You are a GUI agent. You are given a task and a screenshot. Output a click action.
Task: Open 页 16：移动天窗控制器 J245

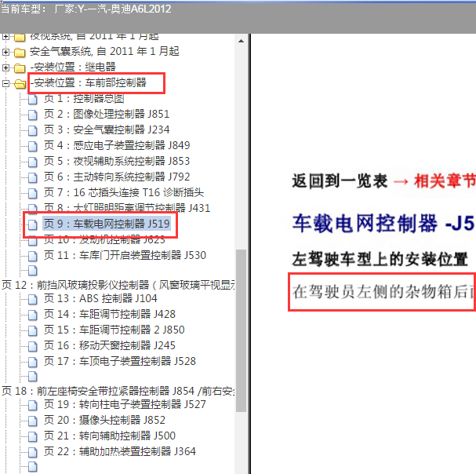(109, 345)
